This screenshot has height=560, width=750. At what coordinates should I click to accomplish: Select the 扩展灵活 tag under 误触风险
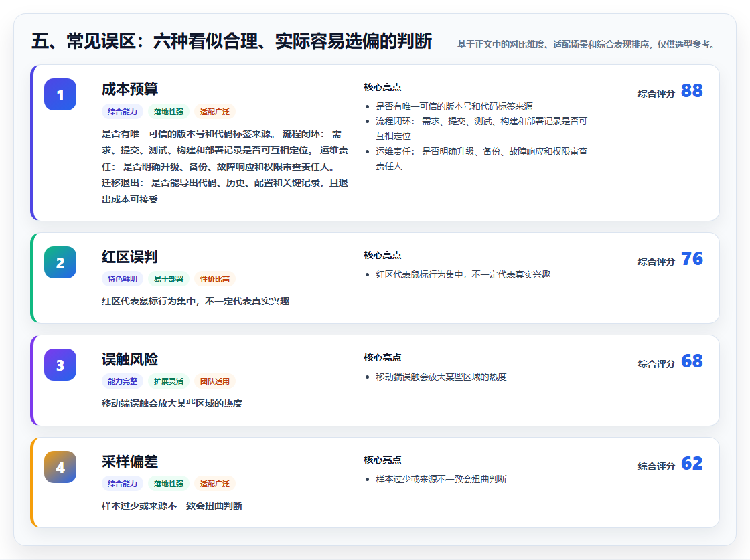169,381
